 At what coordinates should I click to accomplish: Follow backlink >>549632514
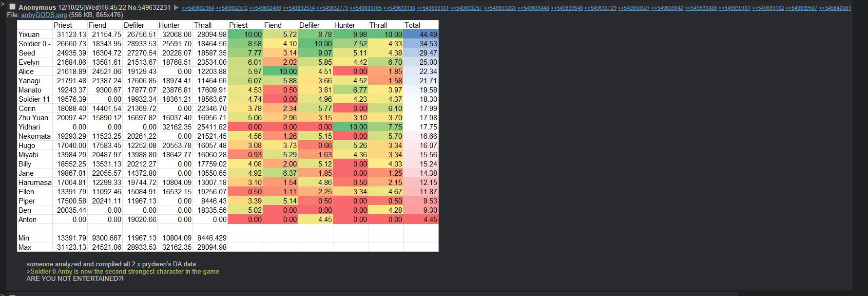coord(299,8)
